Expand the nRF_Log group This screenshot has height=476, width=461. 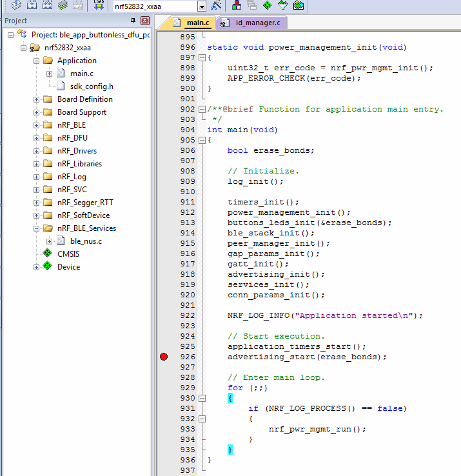(x=36, y=177)
